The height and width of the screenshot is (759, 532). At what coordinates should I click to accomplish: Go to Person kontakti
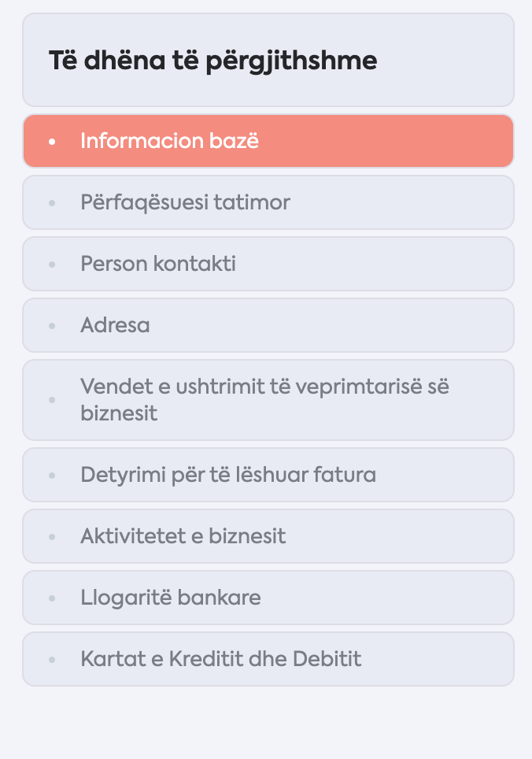(268, 264)
